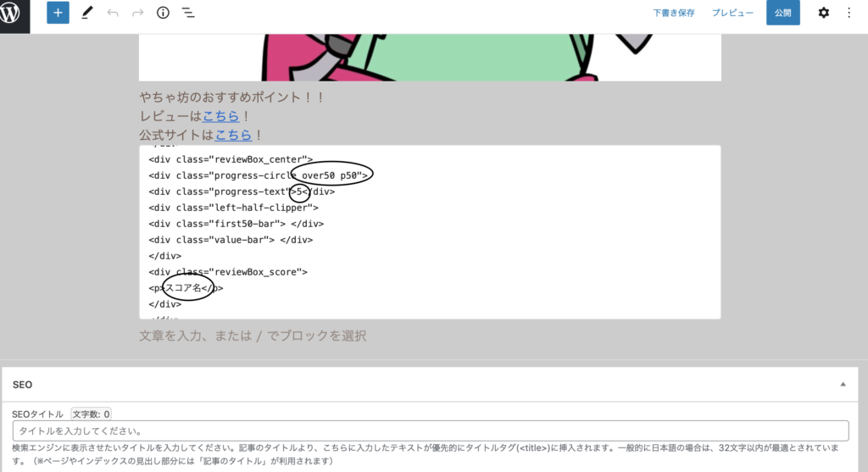
Task: Click the reviewBox_score code line
Action: pyautogui.click(x=227, y=272)
